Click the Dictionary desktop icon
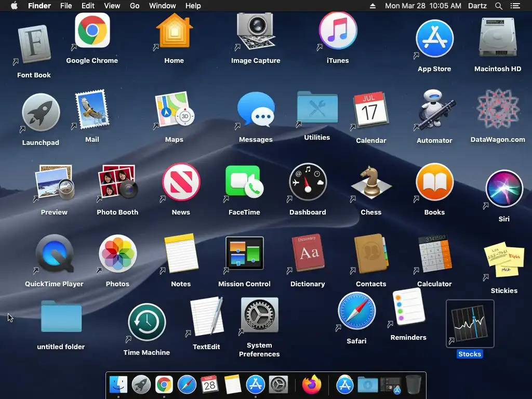This screenshot has height=399, width=532. 308,254
